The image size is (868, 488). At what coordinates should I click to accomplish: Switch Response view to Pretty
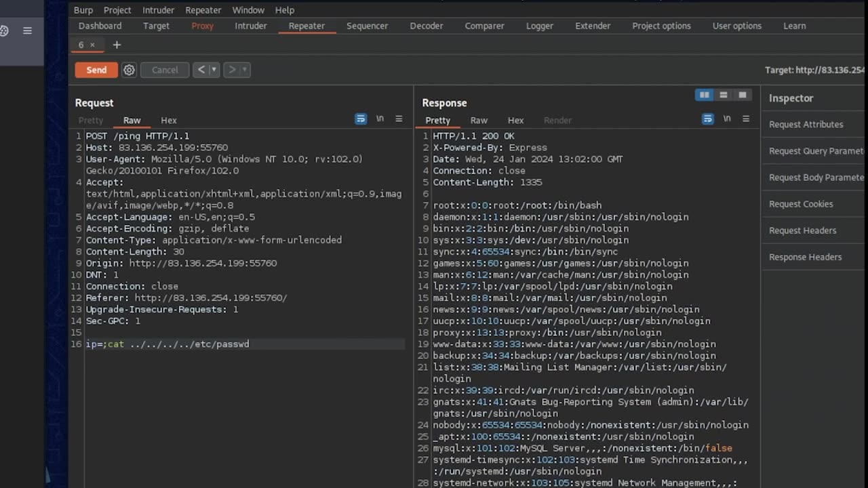coord(437,120)
